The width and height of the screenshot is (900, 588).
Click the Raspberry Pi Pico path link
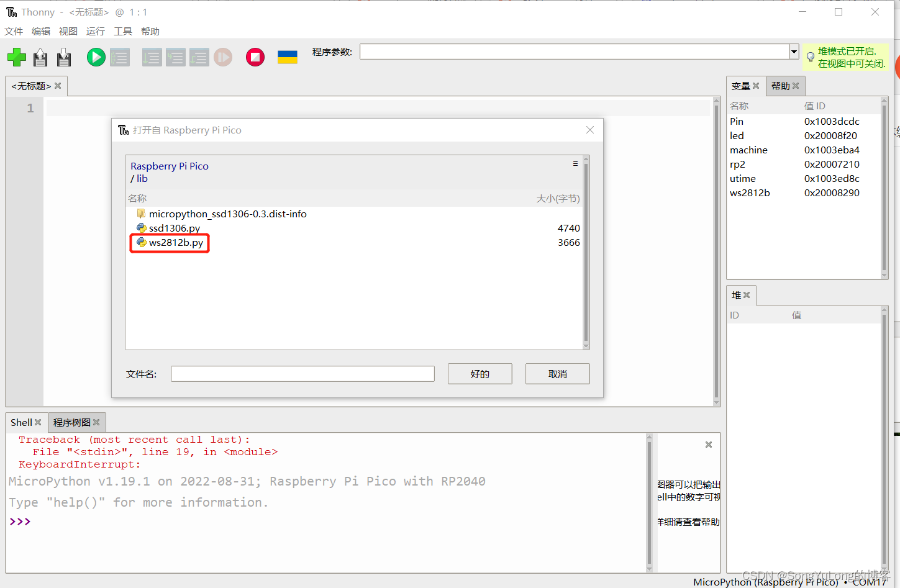click(170, 166)
